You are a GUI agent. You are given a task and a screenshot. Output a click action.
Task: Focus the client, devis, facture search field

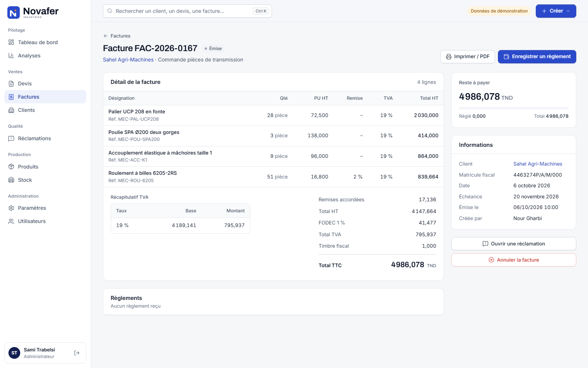[x=187, y=11]
